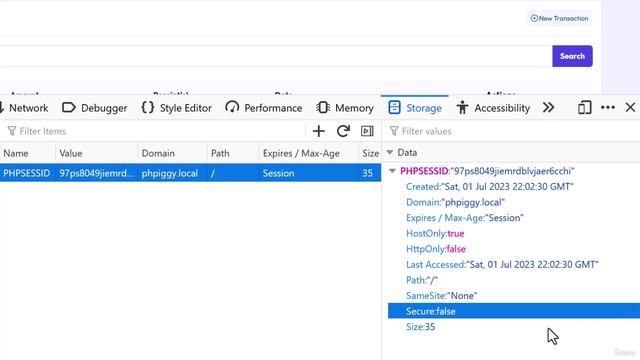The width and height of the screenshot is (640, 360).
Task: Sort by the Domain column header
Action: [172, 153]
